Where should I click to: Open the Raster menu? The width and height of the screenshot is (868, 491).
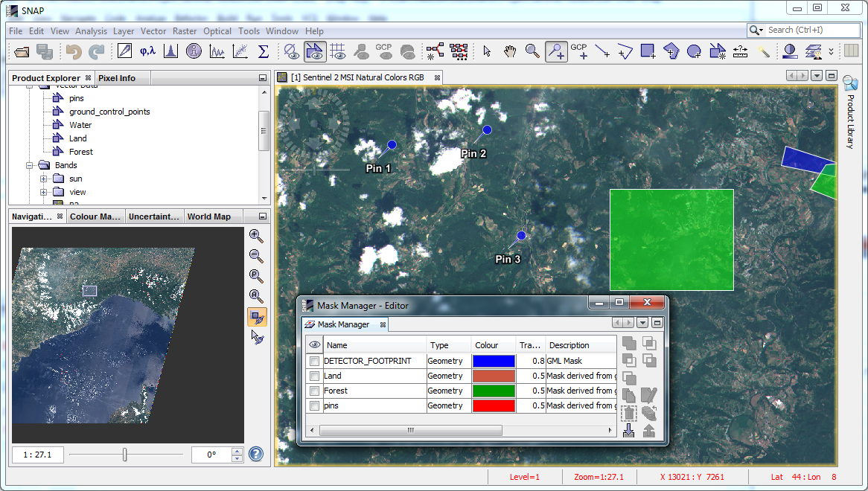pos(185,31)
